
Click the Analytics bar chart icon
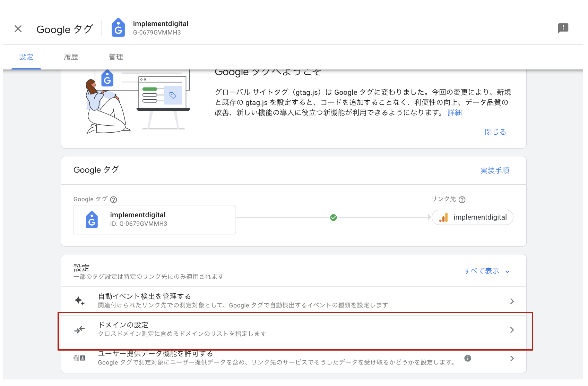(443, 217)
